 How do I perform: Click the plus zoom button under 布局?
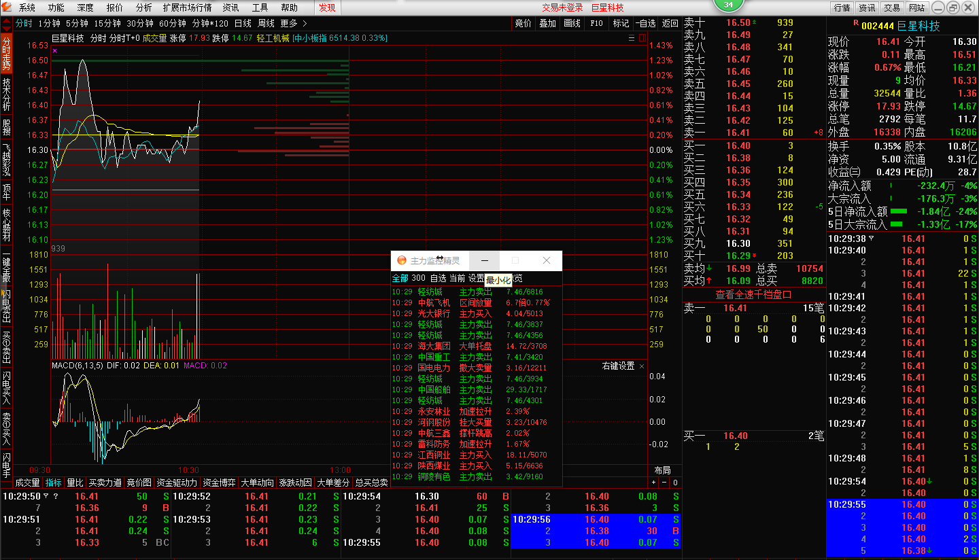click(x=654, y=483)
